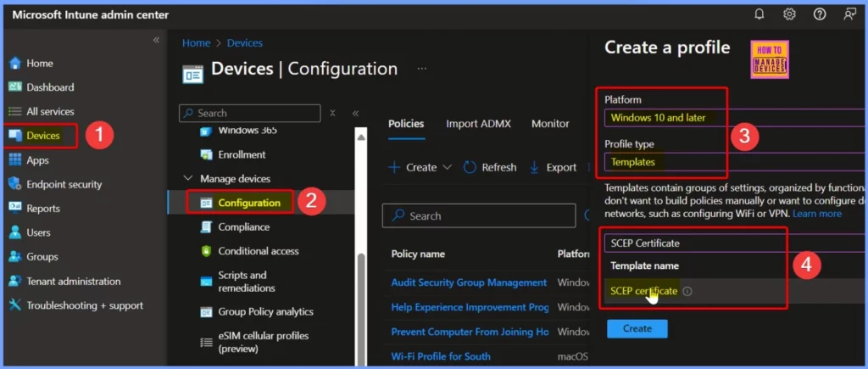Collapse the devices menu pane chevron
The image size is (868, 369).
pos(355,113)
